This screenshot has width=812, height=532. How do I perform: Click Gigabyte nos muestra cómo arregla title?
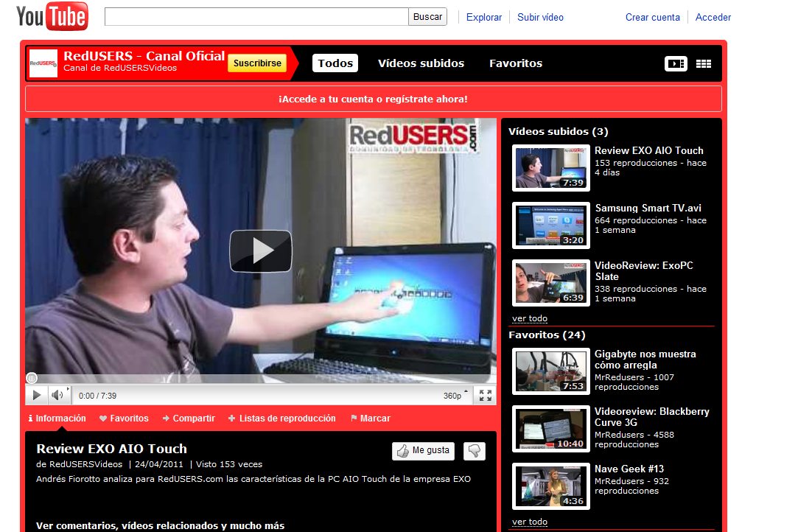pos(645,360)
